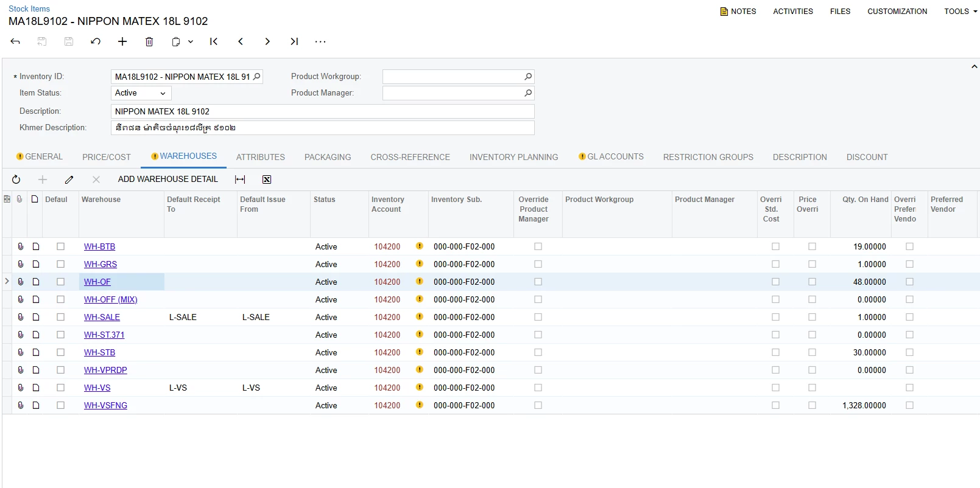Click the attachment icon in WH-BTB row
This screenshot has width=980, height=488.
tap(21, 246)
